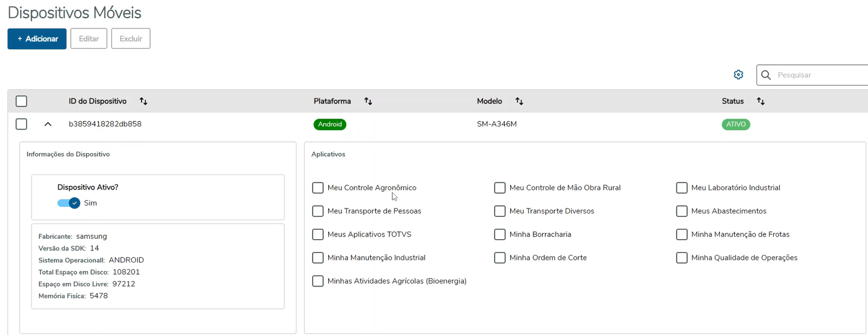
Task: Sort devices by Modelo column
Action: (519, 101)
